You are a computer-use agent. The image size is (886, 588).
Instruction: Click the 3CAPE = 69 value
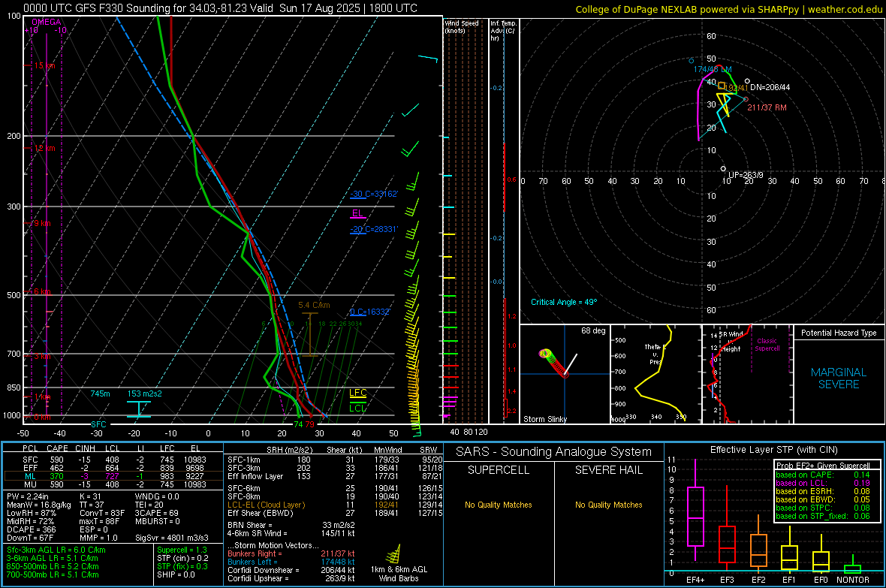pos(156,513)
